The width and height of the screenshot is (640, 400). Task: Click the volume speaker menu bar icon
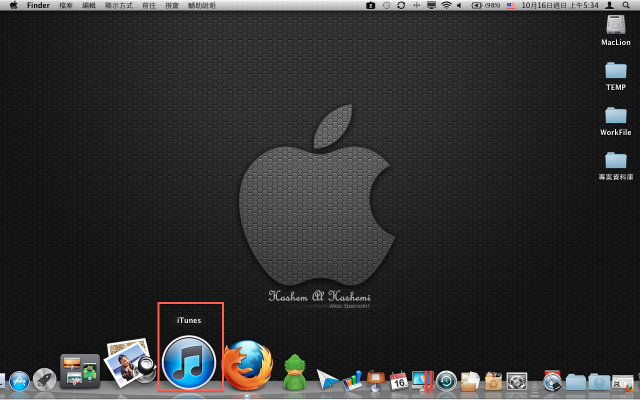click(459, 5)
